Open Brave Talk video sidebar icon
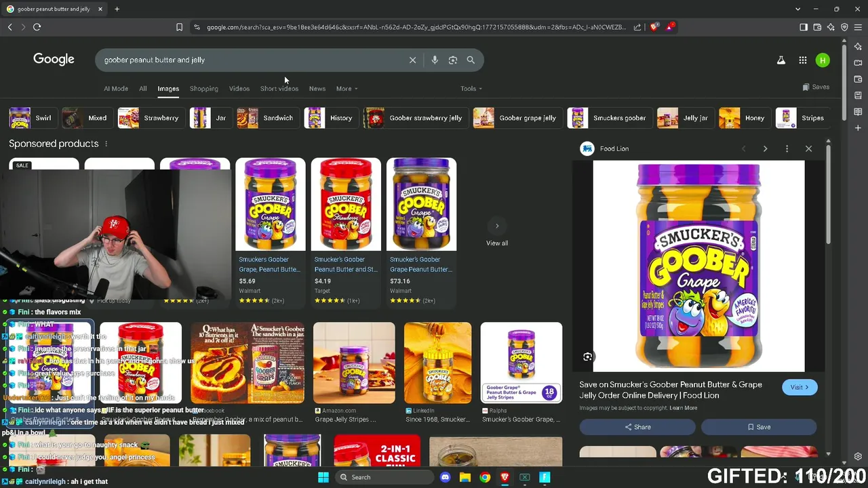Image resolution: width=868 pixels, height=488 pixels. pyautogui.click(x=859, y=62)
